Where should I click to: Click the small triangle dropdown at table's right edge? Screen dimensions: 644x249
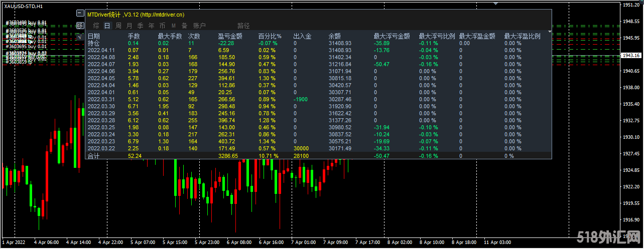550,32
